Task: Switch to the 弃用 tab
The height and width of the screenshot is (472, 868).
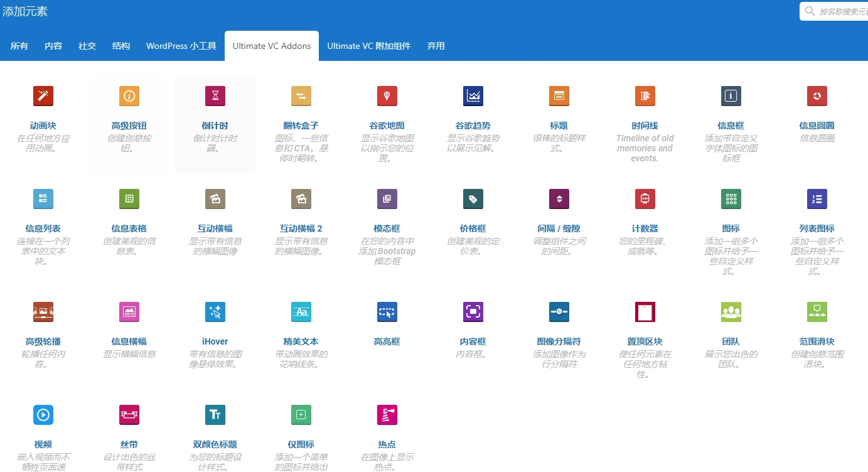Action: pyautogui.click(x=436, y=46)
